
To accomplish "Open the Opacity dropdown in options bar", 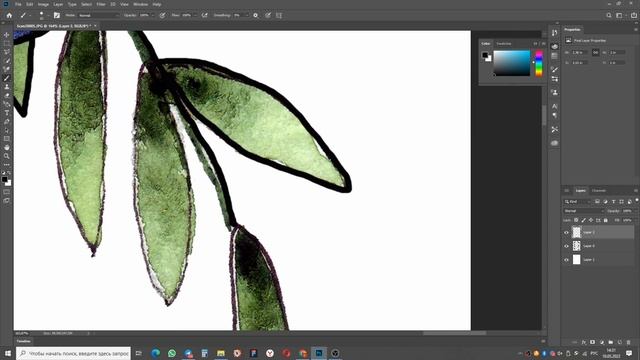I will (x=153, y=16).
